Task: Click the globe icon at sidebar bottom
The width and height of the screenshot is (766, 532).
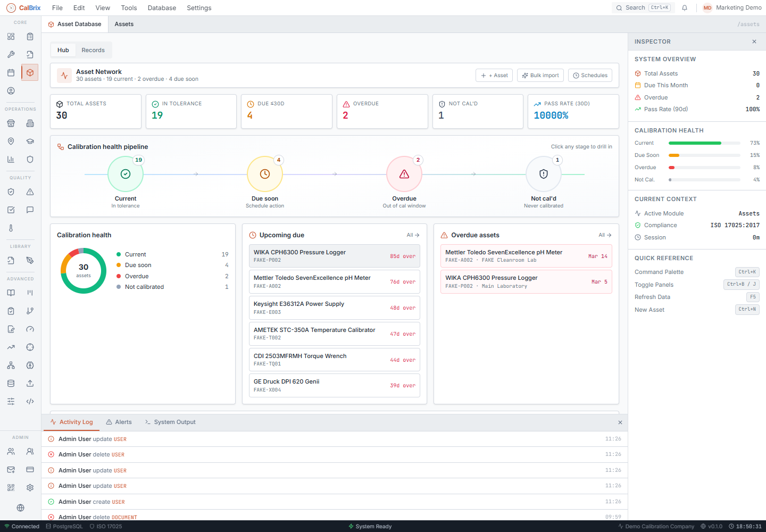Action: pyautogui.click(x=20, y=508)
